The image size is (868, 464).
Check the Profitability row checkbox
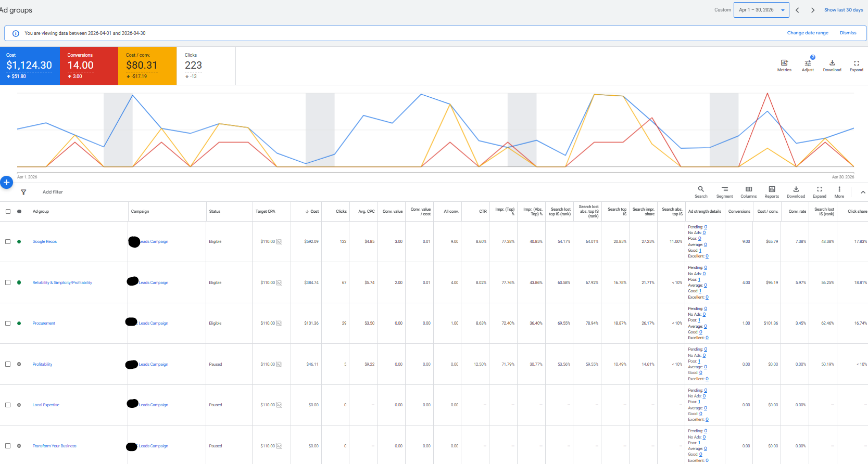(8, 364)
